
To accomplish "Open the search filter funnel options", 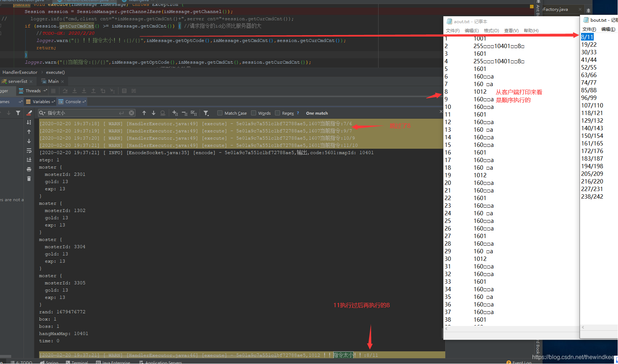I will click(x=206, y=113).
